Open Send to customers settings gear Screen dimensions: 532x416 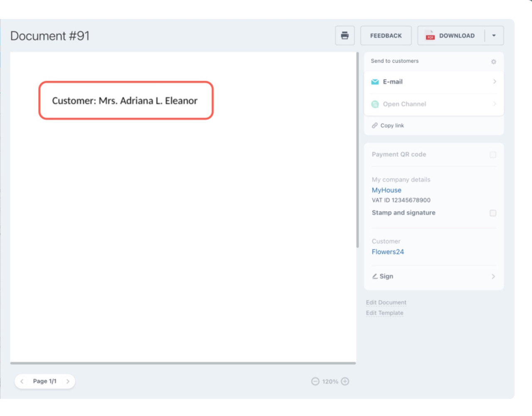click(x=493, y=62)
